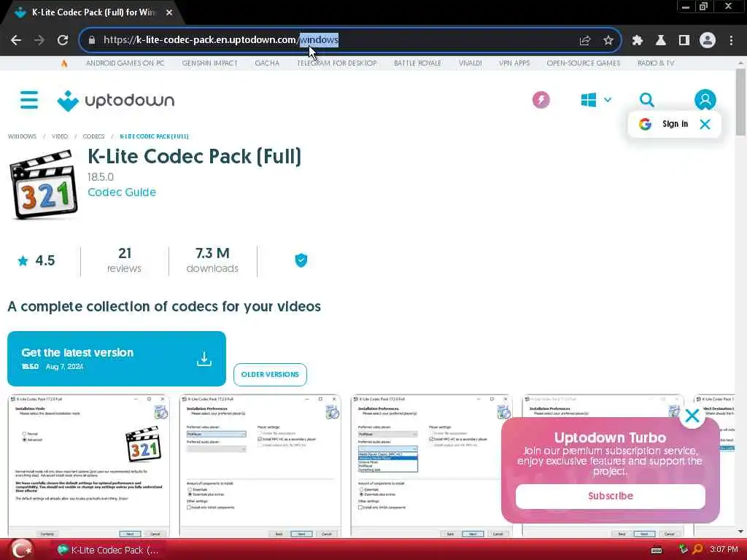Viewport: 747px width, 560px height.
Task: Open the Vivaldi link
Action: click(471, 63)
